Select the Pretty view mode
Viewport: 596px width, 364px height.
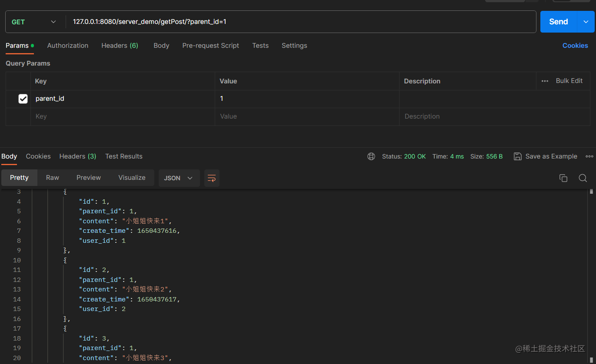tap(19, 178)
